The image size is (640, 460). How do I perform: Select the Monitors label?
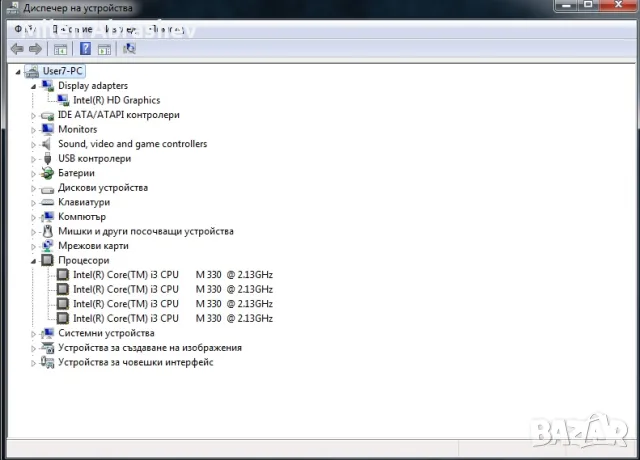pos(78,129)
